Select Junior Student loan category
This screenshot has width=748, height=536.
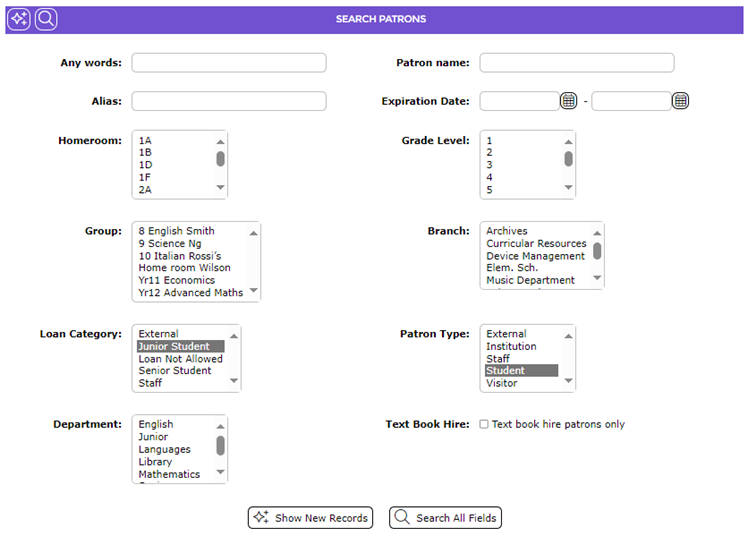click(181, 346)
